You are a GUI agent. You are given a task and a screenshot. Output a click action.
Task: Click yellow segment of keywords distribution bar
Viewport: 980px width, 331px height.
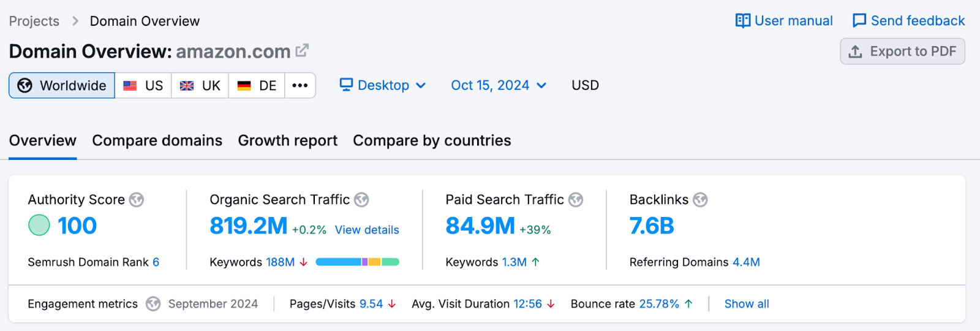tap(374, 262)
